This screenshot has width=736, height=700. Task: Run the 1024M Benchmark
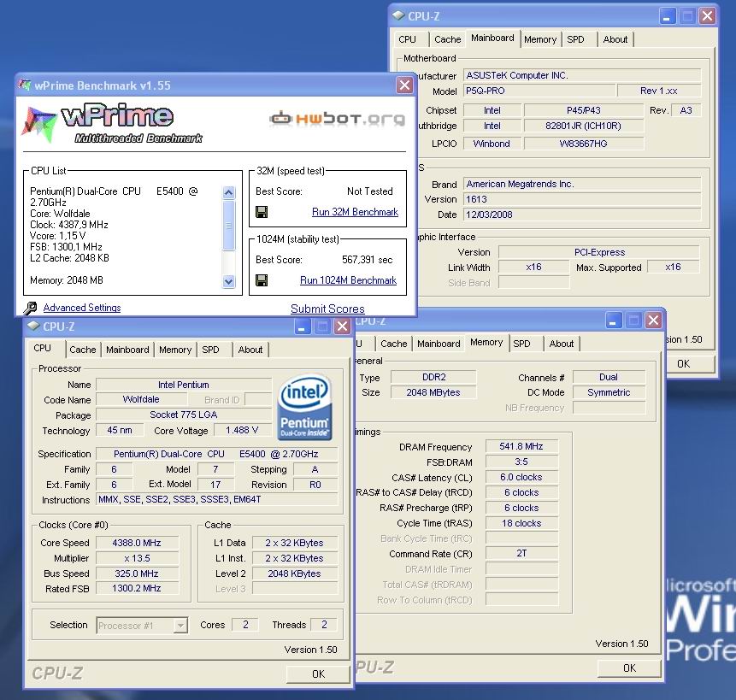coord(348,280)
